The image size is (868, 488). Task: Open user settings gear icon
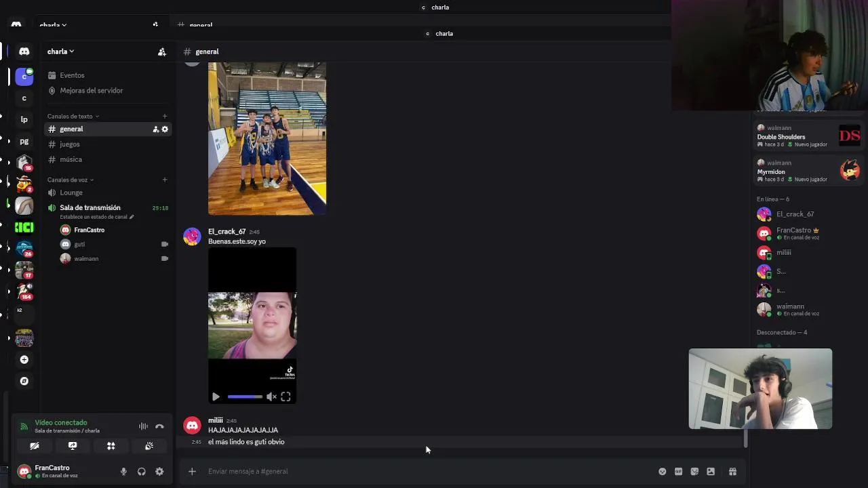(x=159, y=472)
